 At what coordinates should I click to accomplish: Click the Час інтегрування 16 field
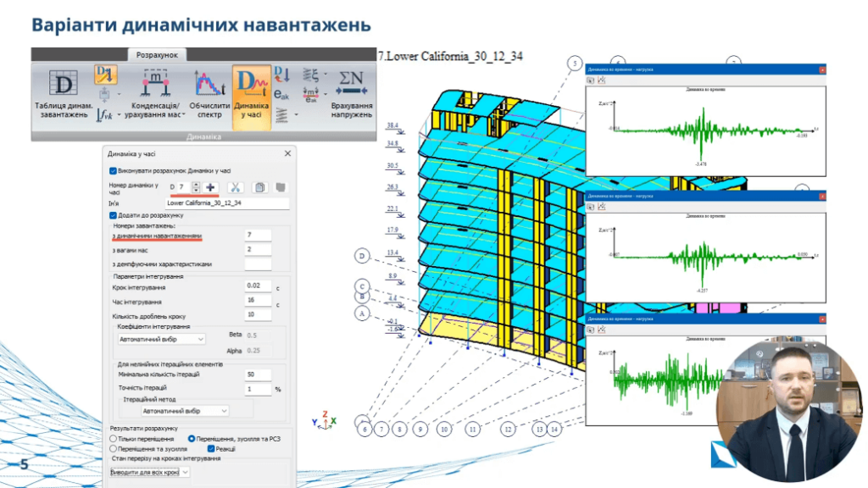(258, 301)
